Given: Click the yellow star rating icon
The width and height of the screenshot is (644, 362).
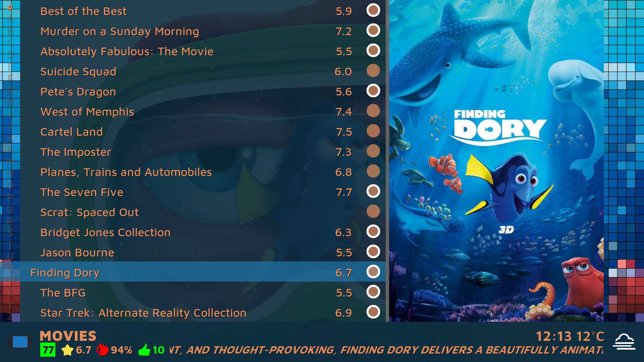Looking at the screenshot, I should [67, 350].
